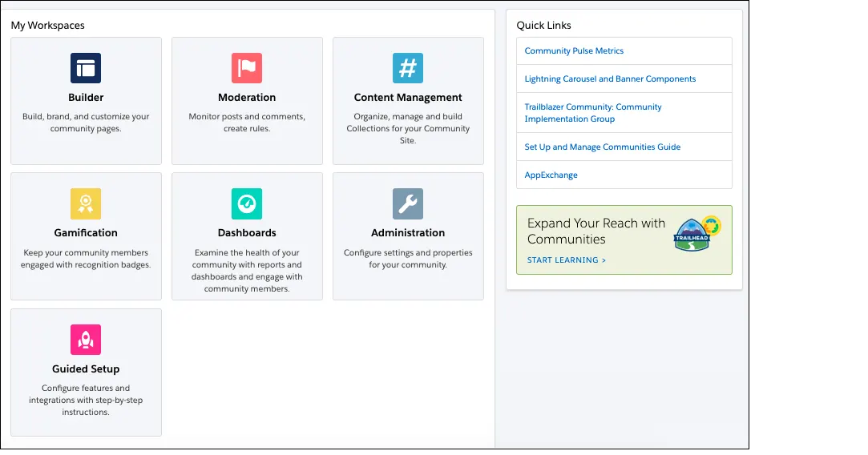Image resolution: width=868 pixels, height=455 pixels.
Task: Visit Trailblazer Community Implementation Group link
Action: (593, 113)
